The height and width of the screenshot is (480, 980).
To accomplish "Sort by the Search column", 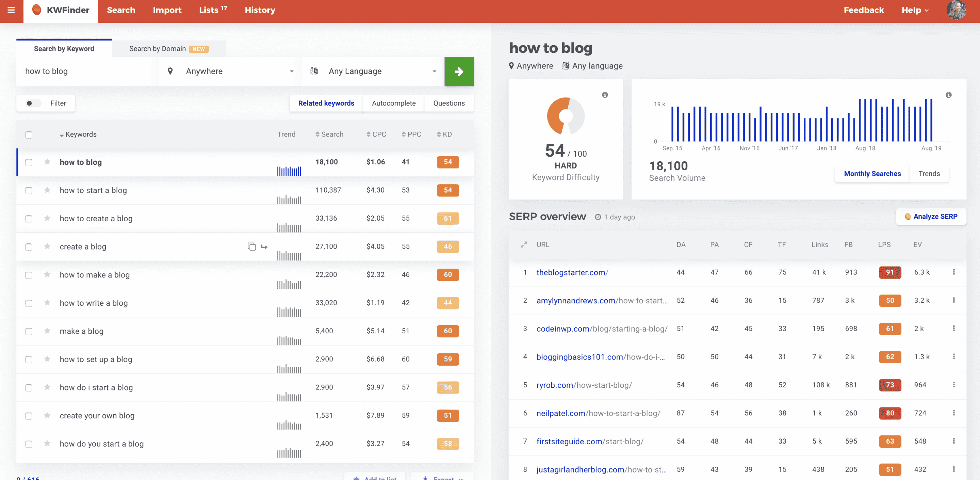I will [329, 134].
